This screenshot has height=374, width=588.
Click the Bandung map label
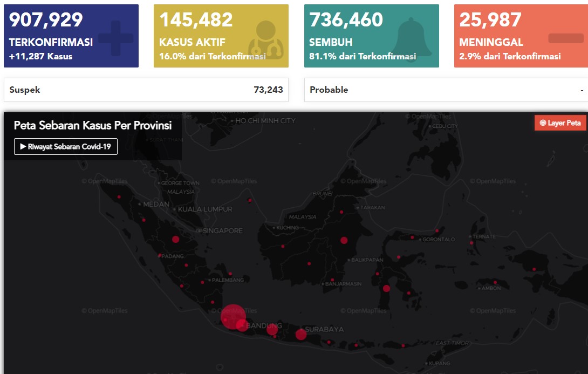264,325
